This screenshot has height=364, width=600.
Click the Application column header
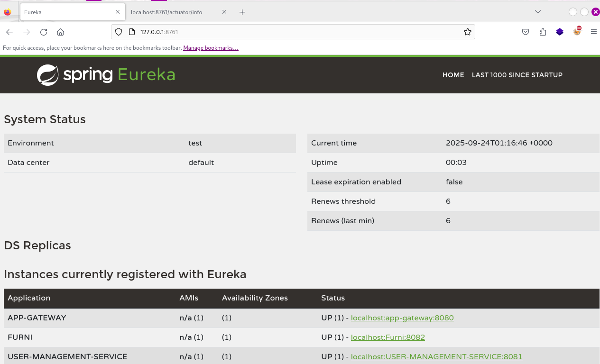29,298
